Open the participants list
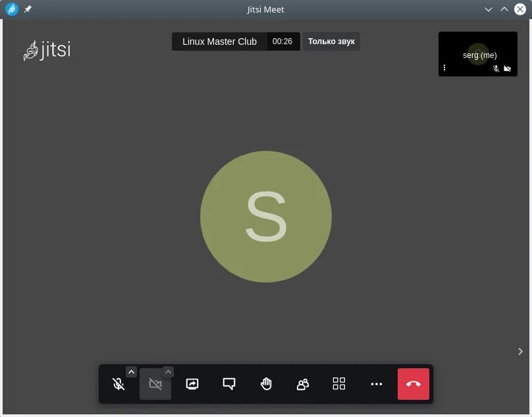The image size is (532, 417). tap(303, 384)
